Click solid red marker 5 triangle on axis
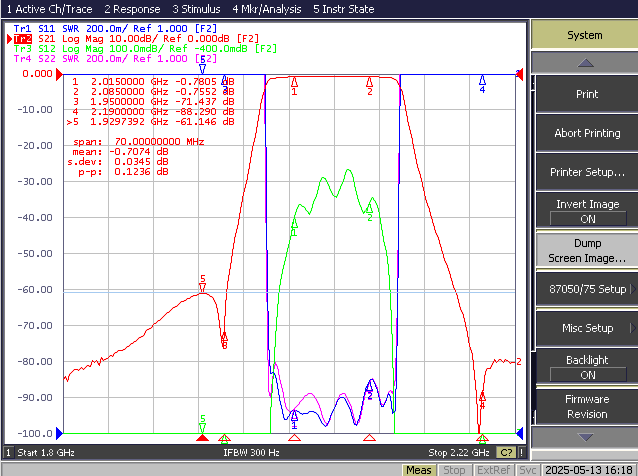638x476 pixels. (x=203, y=438)
